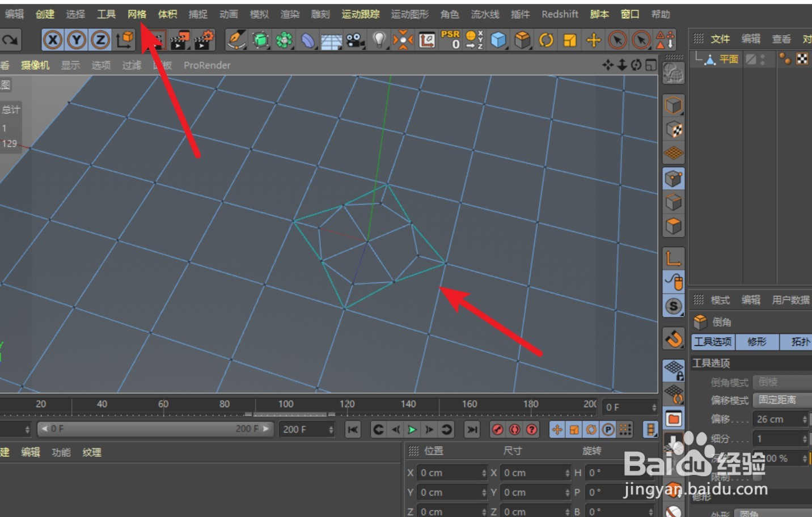812x517 pixels.
Task: Select the texture mode checkered cube icon
Action: pyautogui.click(x=674, y=129)
